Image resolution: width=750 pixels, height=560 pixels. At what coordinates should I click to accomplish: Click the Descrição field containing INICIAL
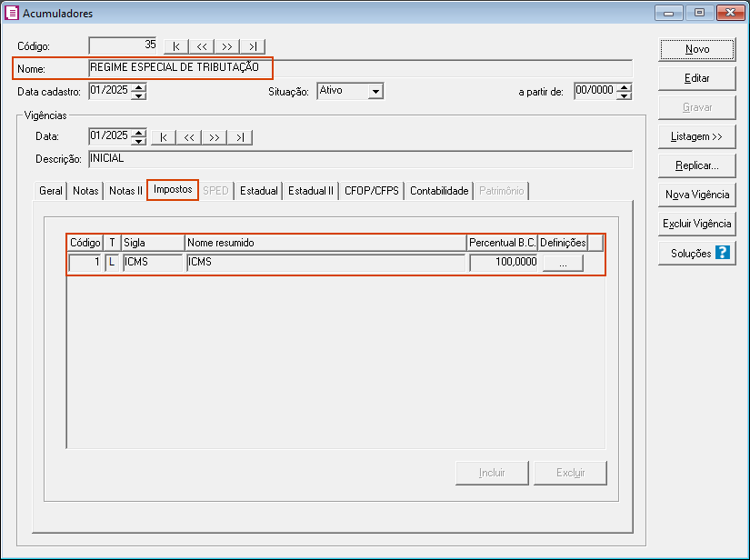coord(359,159)
